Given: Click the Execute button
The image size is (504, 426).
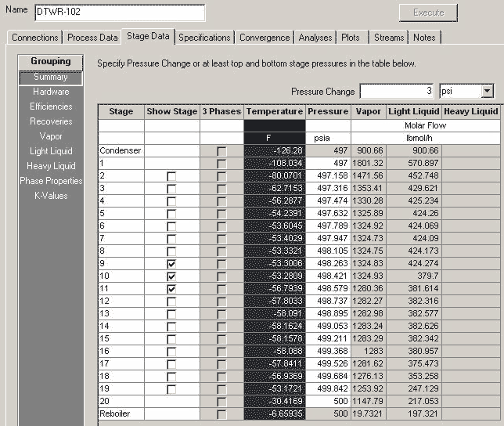Looking at the screenshot, I should pos(428,13).
